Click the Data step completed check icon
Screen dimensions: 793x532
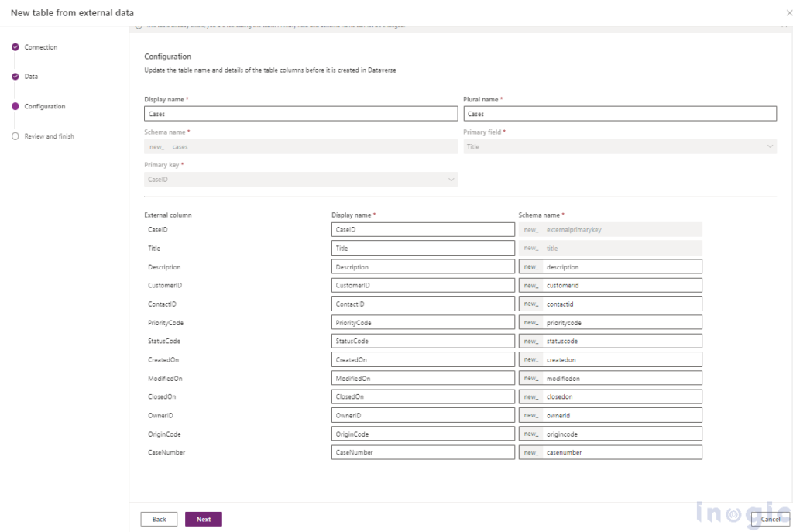(x=17, y=76)
